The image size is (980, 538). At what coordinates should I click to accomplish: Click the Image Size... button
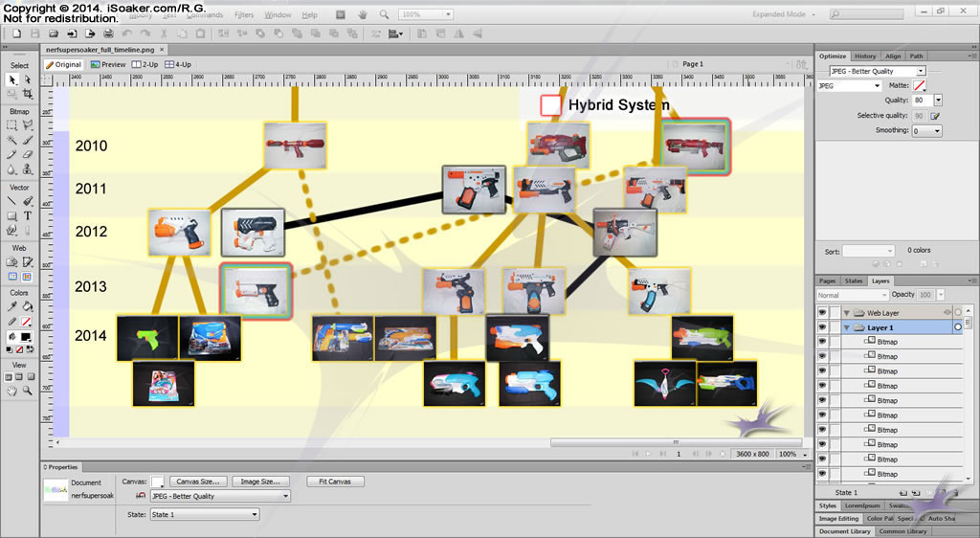pyautogui.click(x=260, y=482)
